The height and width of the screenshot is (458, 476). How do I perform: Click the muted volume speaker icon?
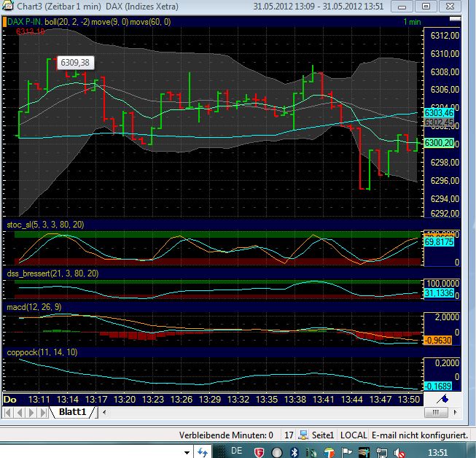tap(399, 453)
